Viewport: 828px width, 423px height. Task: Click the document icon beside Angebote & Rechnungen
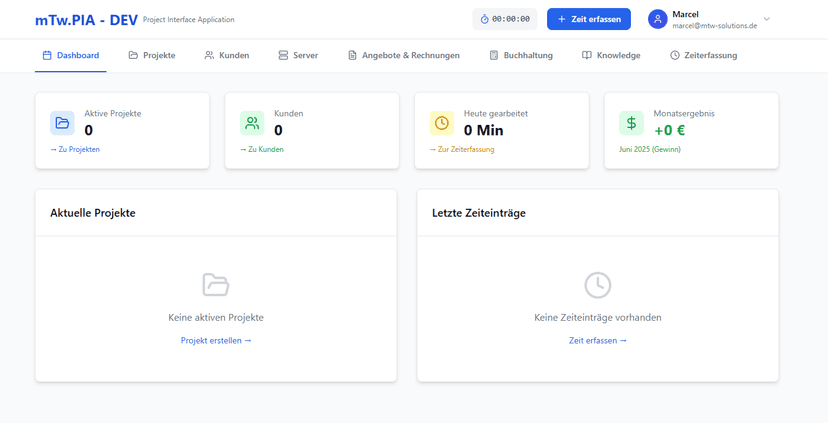click(x=352, y=55)
